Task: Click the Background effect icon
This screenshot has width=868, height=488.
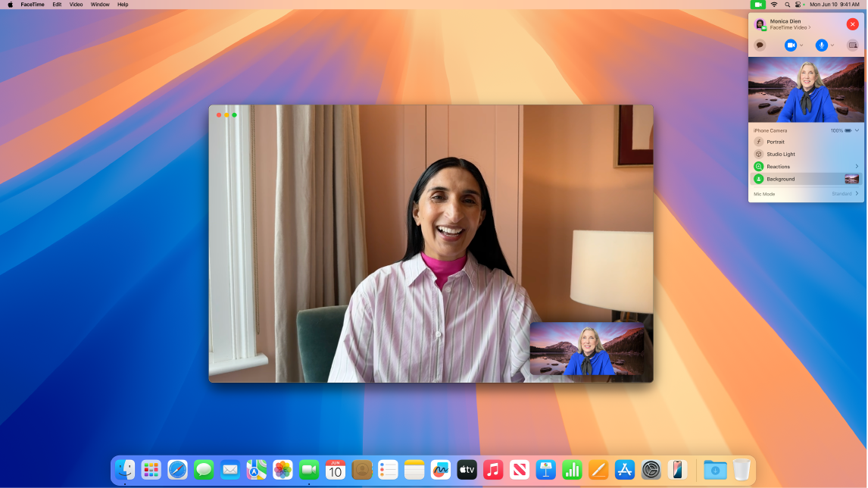Action: [x=758, y=179]
